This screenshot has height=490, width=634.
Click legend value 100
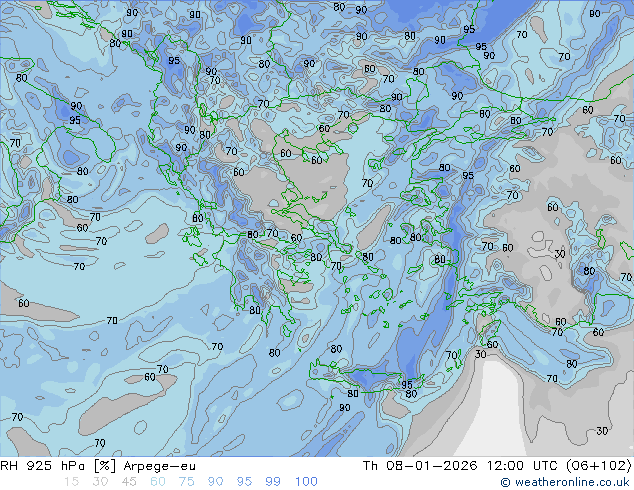pyautogui.click(x=306, y=482)
